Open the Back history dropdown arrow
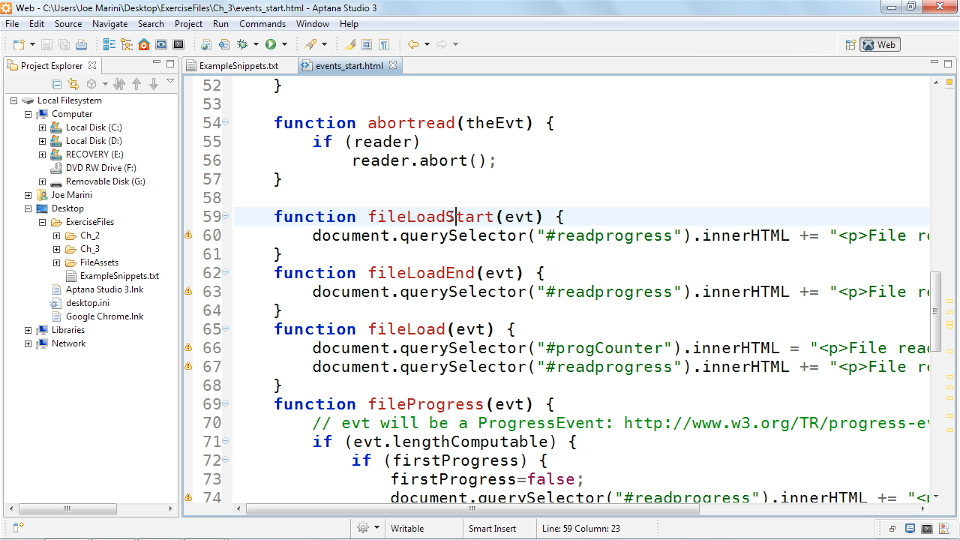 tap(427, 45)
